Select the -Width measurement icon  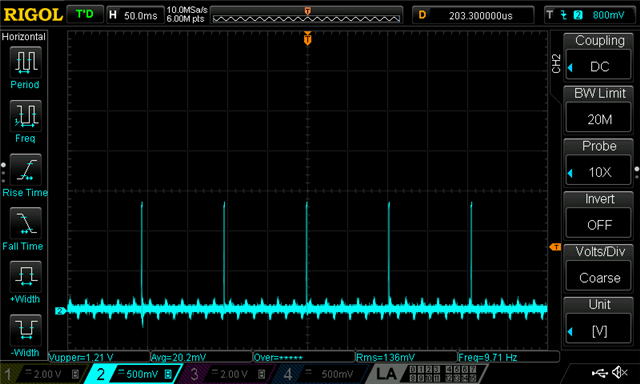click(x=25, y=330)
